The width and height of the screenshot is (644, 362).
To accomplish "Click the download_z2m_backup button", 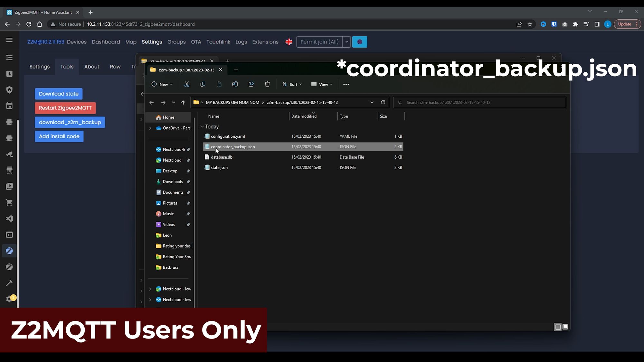I will click(x=70, y=122).
